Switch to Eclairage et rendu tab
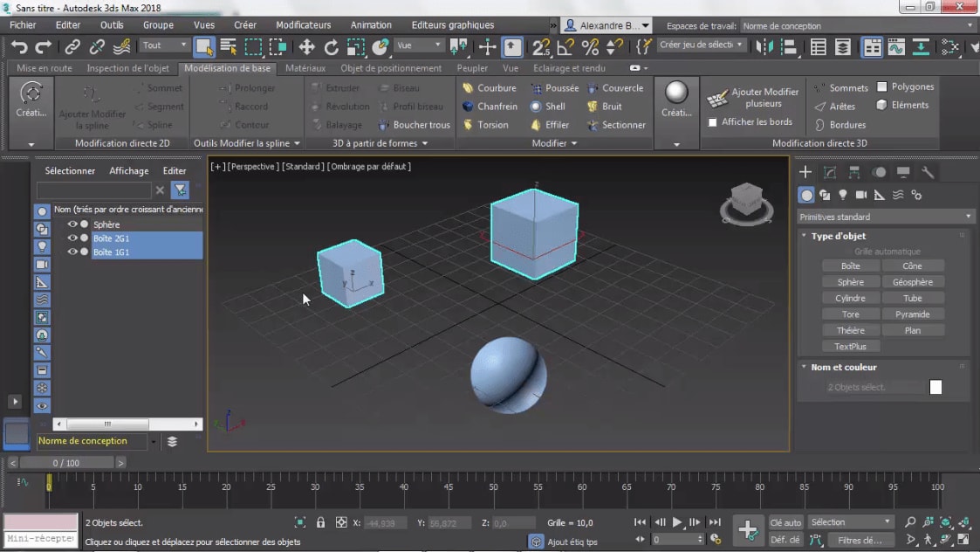The width and height of the screenshot is (980, 552). pos(569,68)
